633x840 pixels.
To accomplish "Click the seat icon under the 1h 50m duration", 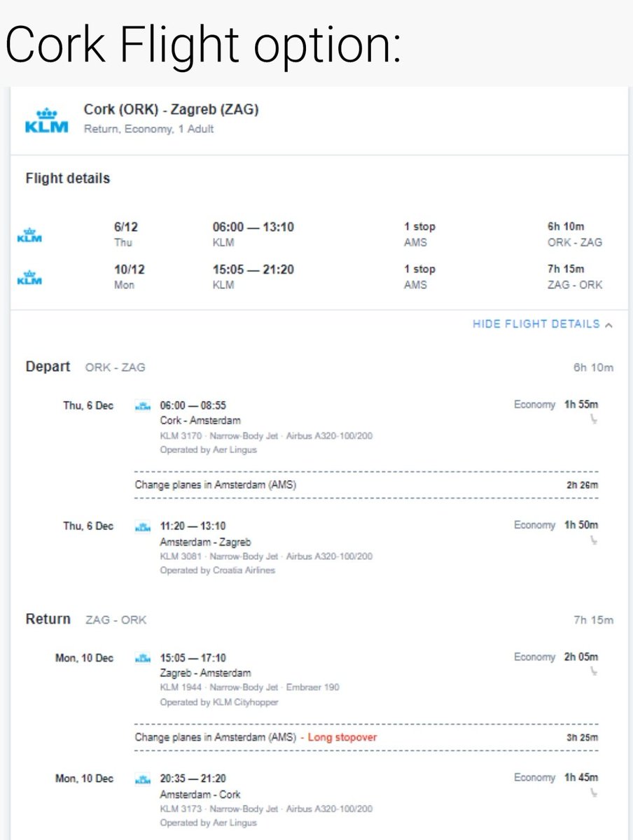I will click(594, 540).
